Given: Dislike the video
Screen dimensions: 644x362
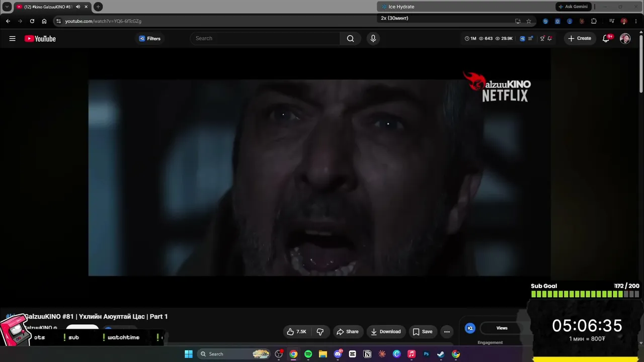Looking at the screenshot, I should coord(320,332).
